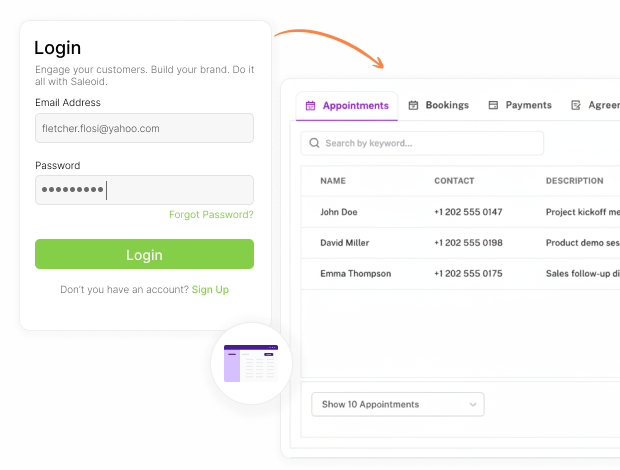Select the Emma Thompson row
The image size is (620, 470).
click(461, 274)
